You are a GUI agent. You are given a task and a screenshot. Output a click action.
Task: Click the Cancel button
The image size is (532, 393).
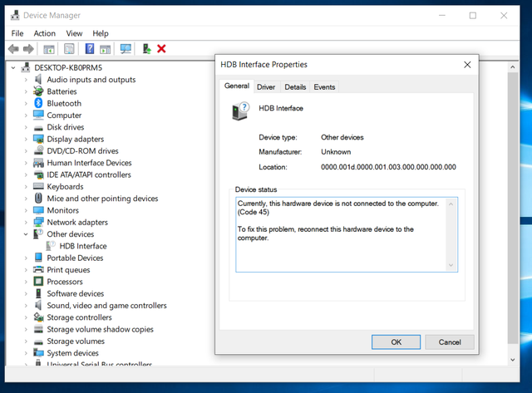click(x=450, y=341)
